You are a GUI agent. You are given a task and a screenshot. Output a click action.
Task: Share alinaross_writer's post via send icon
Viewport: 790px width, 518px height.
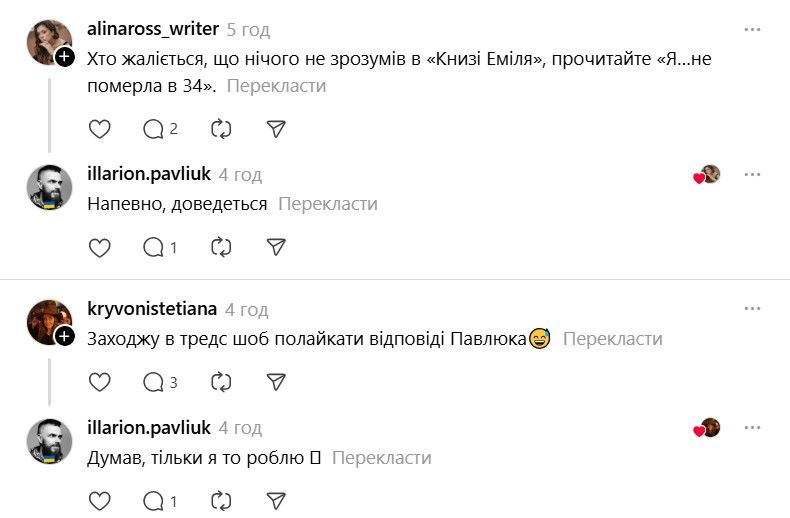pos(278,129)
